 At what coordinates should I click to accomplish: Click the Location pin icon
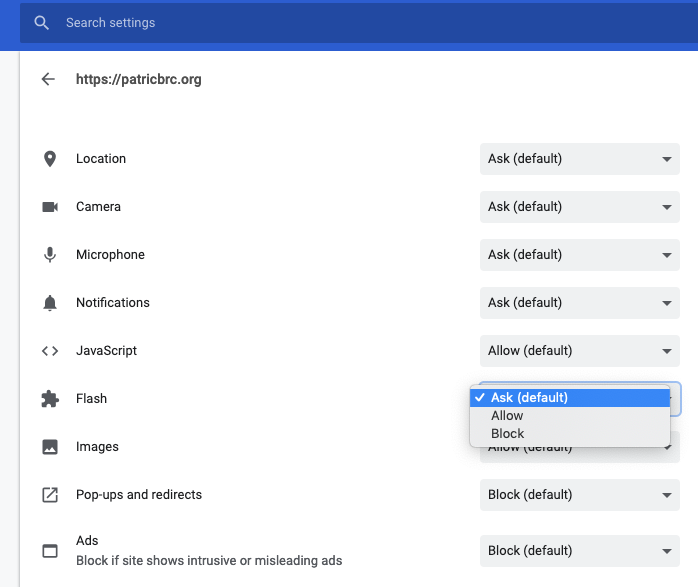(x=49, y=159)
